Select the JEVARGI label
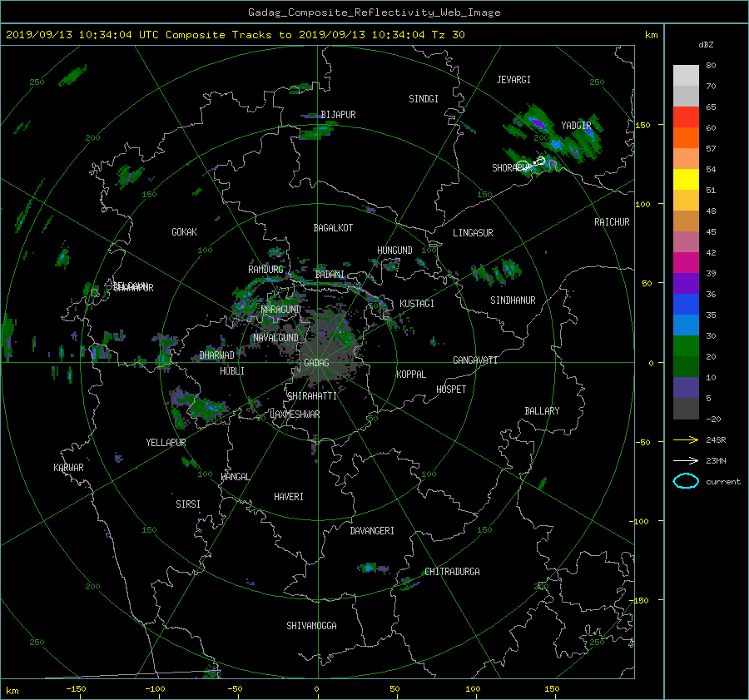 (x=513, y=80)
